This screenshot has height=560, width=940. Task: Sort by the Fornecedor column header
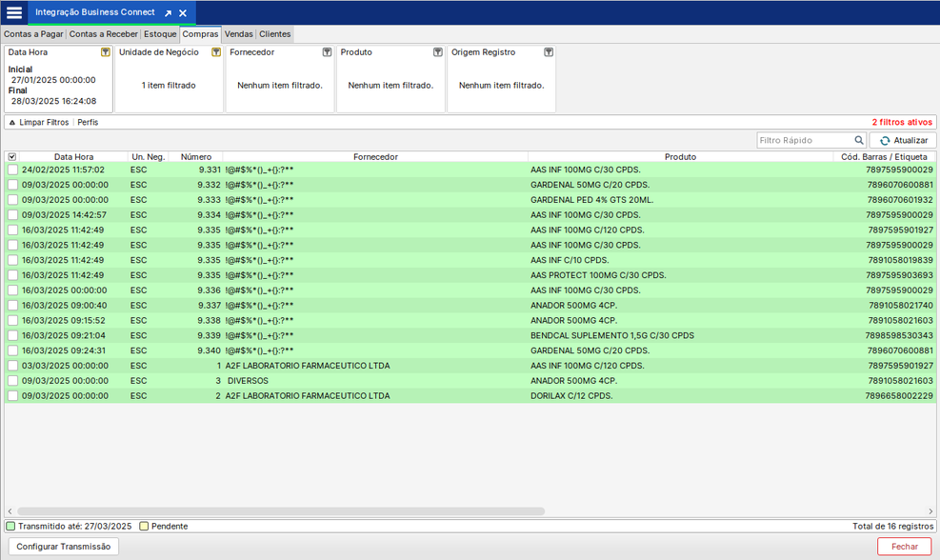(x=375, y=157)
